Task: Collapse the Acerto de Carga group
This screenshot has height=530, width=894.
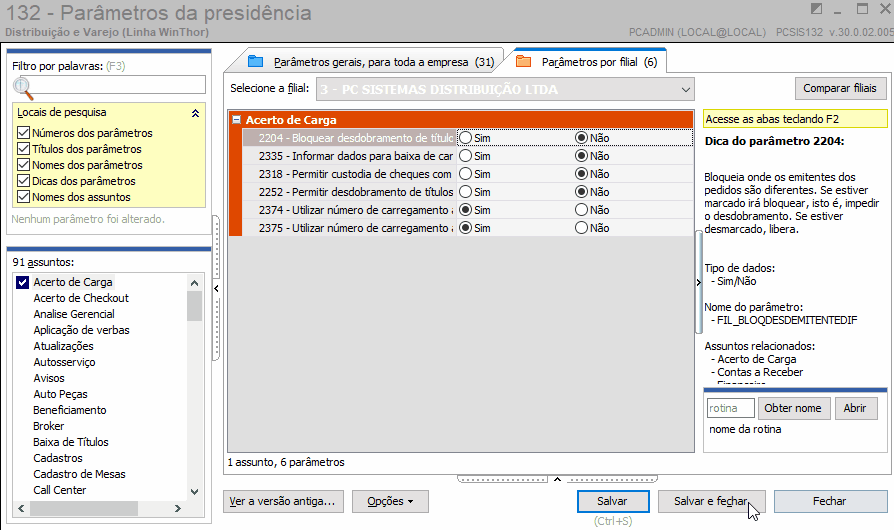Action: 237,120
